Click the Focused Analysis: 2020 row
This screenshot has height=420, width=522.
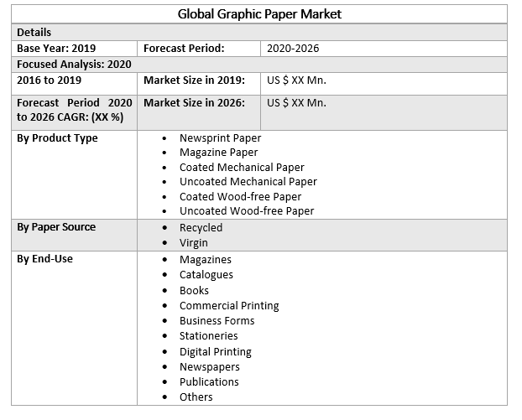(x=74, y=65)
